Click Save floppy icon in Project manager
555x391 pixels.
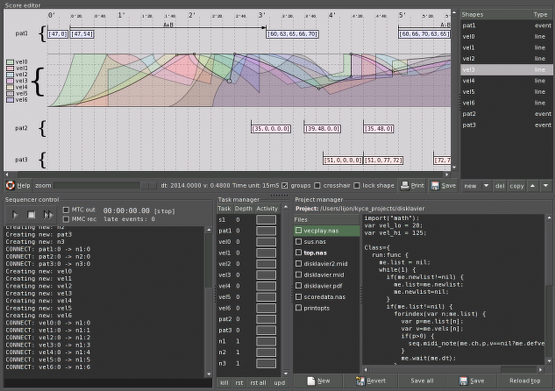463,381
